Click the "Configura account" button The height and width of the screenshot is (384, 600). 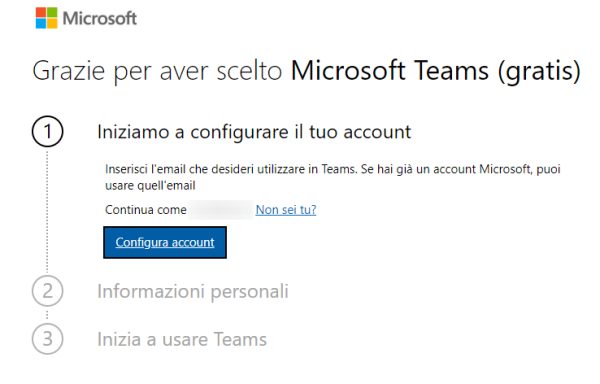(165, 242)
